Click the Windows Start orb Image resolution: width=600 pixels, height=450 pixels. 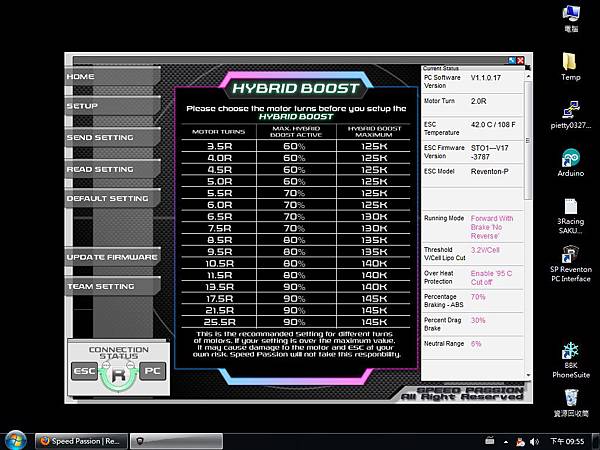[x=16, y=440]
